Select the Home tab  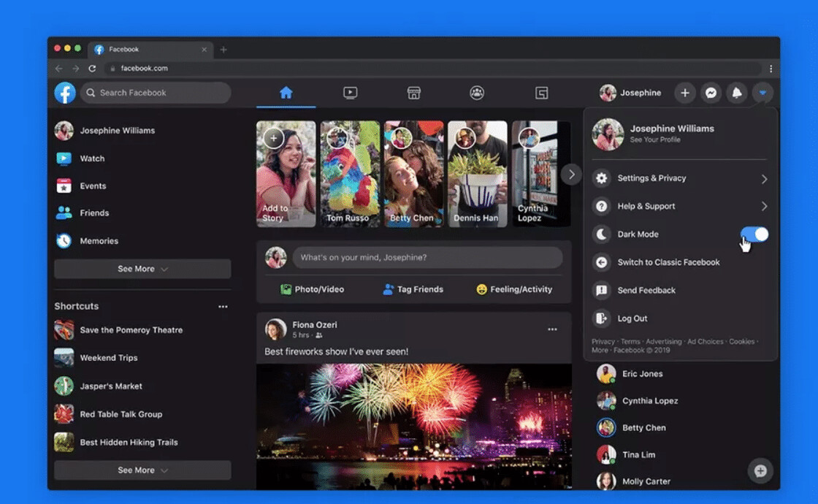point(286,93)
